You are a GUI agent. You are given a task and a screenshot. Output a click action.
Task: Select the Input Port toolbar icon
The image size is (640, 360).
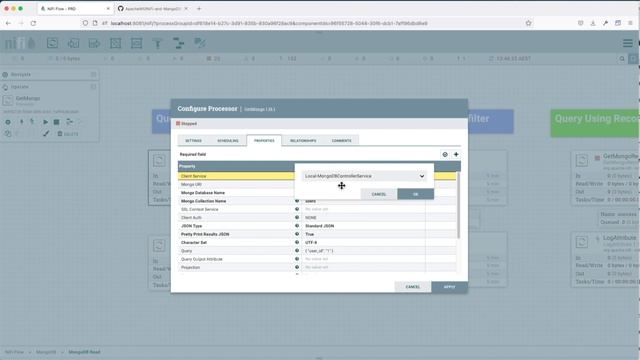73,43
